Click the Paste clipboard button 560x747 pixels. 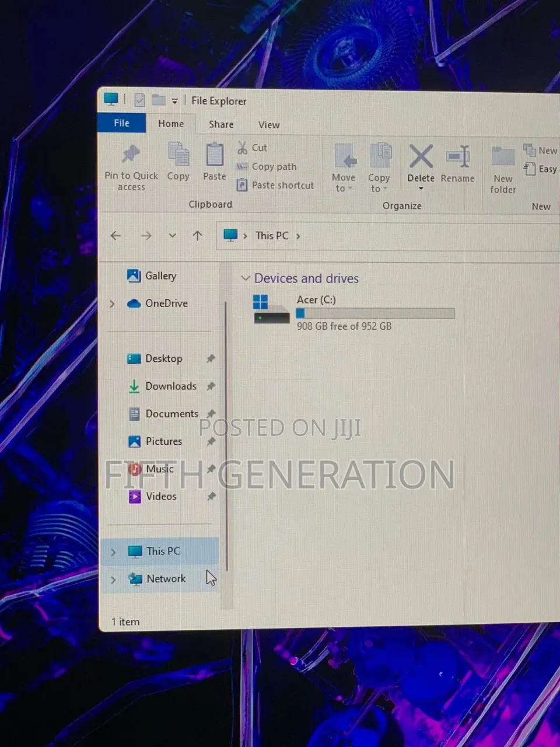pyautogui.click(x=215, y=162)
